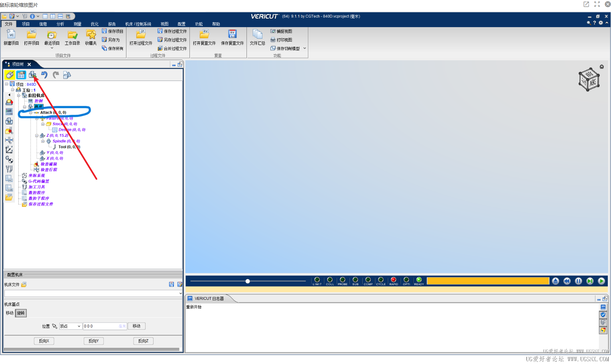Screen dimensions: 611x364
Task: Click the collision check sidebar icon
Action: click(9, 130)
